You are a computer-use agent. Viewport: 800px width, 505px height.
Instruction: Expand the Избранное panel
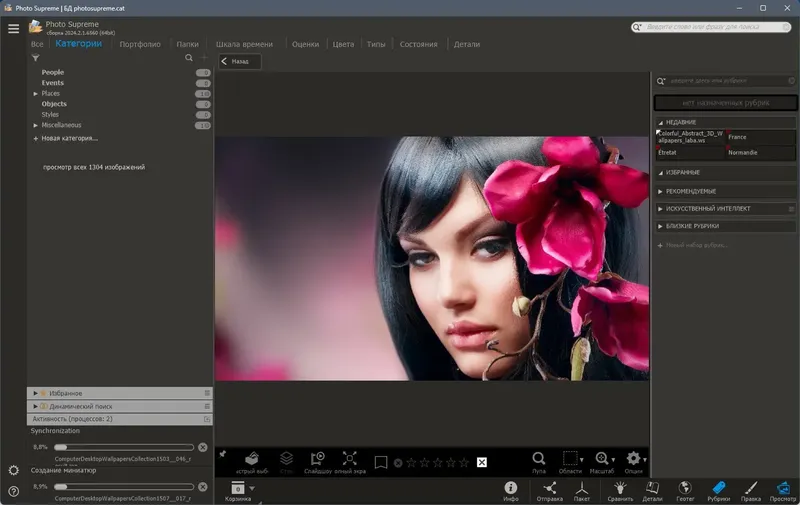(36, 393)
